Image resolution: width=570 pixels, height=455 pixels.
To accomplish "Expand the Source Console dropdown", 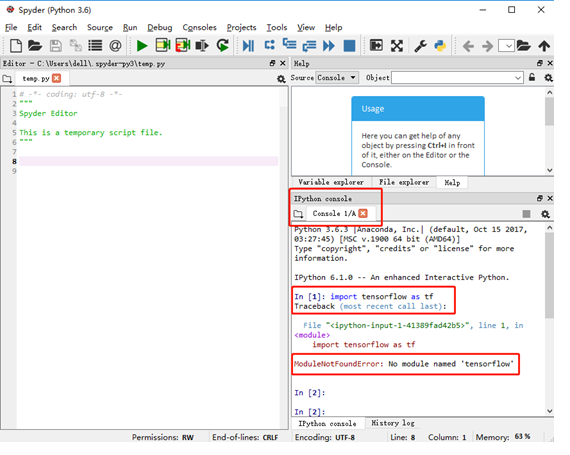I will [337, 78].
